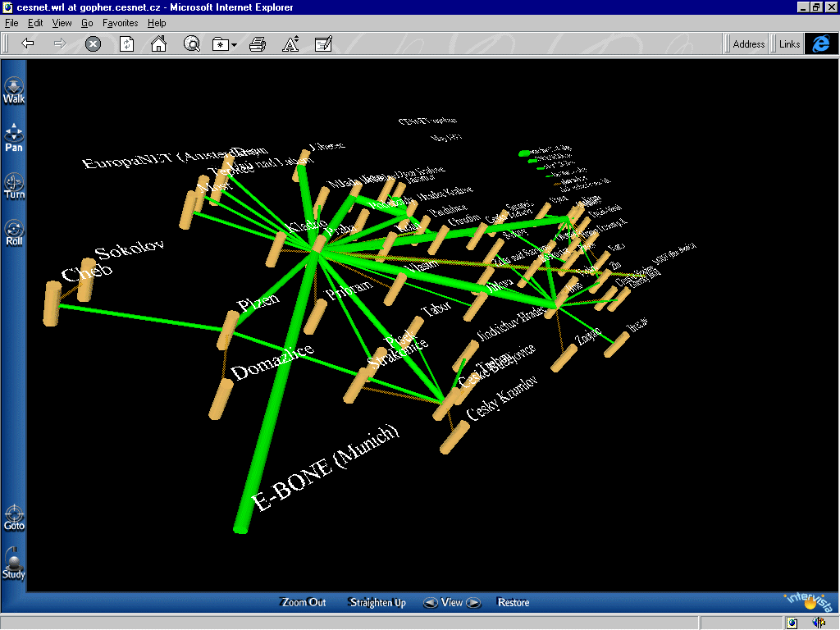Click the Goto tool in sidebar

[14, 517]
